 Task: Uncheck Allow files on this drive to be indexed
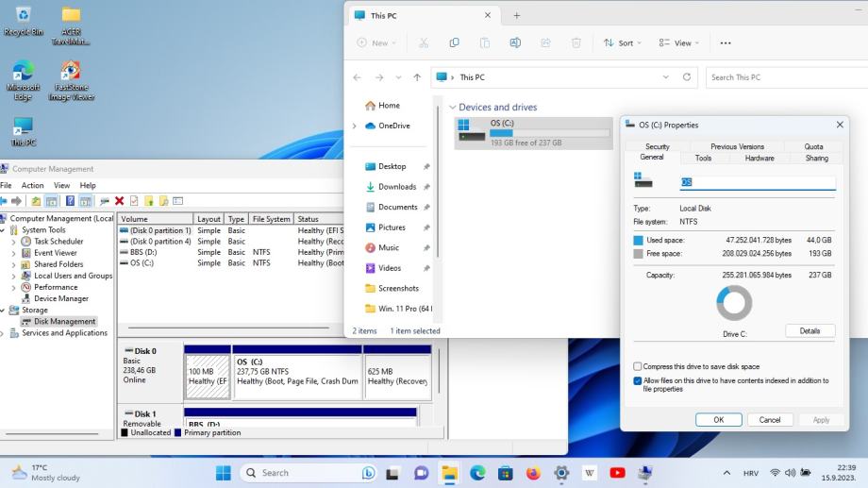coord(638,380)
